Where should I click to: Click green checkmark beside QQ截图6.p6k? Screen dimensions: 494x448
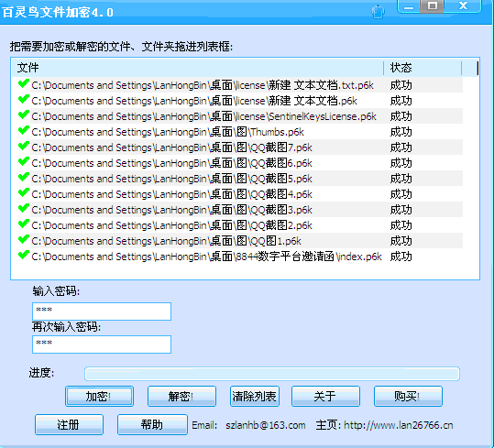pos(24,162)
